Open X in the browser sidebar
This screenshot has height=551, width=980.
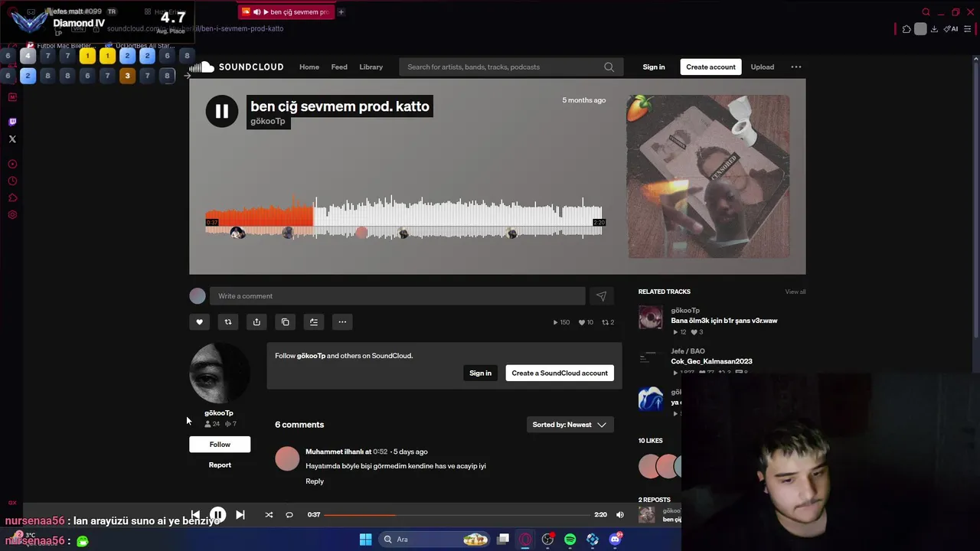click(12, 139)
